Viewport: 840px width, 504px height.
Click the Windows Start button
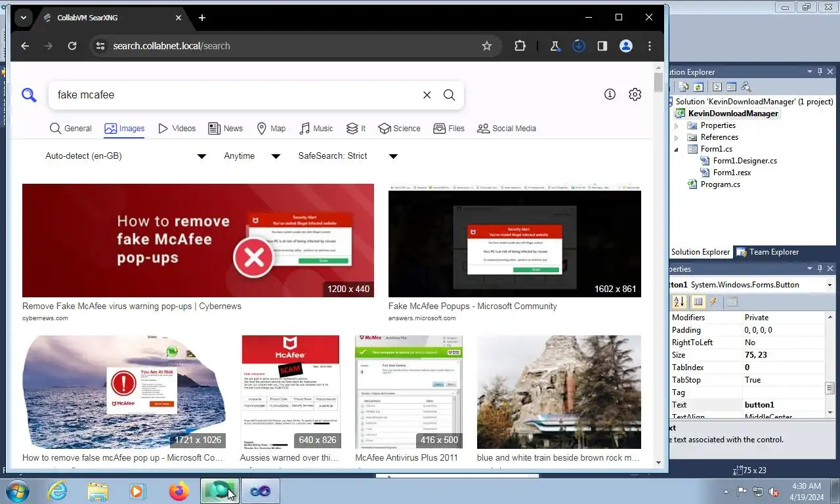pos(18,491)
